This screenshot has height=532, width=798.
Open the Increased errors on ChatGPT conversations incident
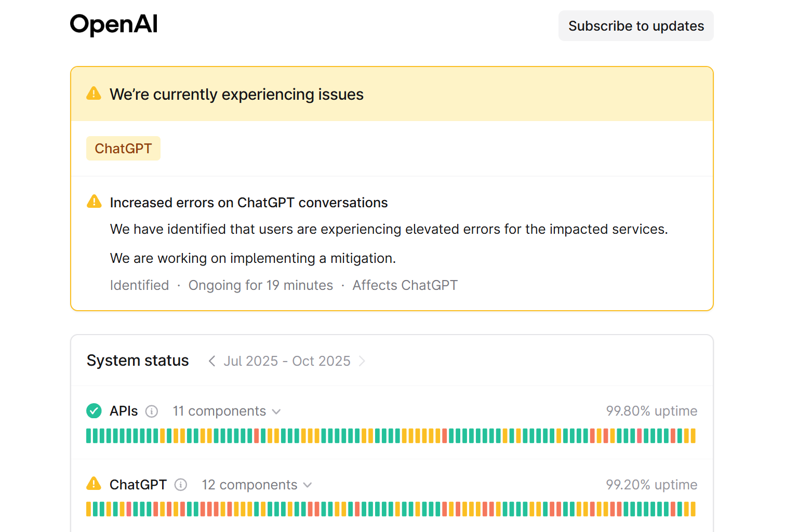[x=249, y=203]
